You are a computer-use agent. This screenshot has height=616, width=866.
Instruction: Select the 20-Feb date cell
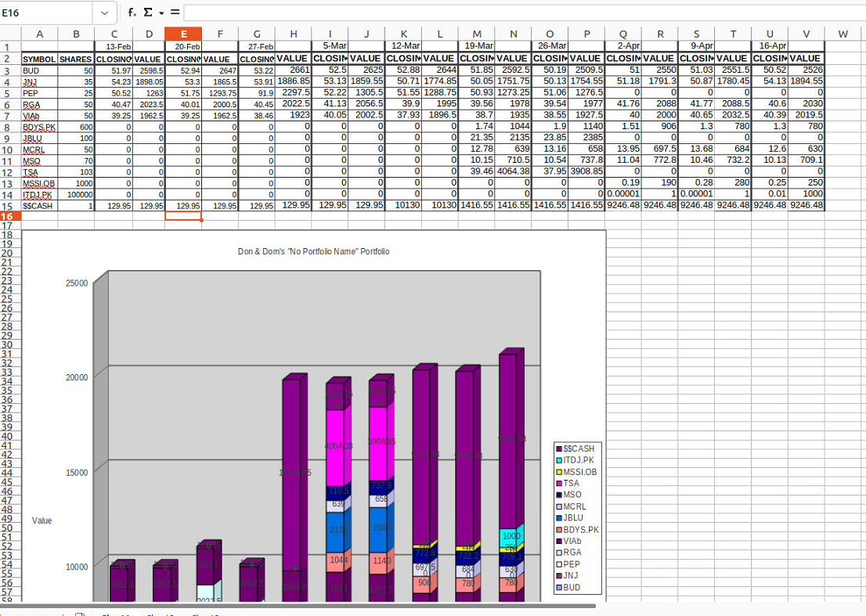coord(183,47)
